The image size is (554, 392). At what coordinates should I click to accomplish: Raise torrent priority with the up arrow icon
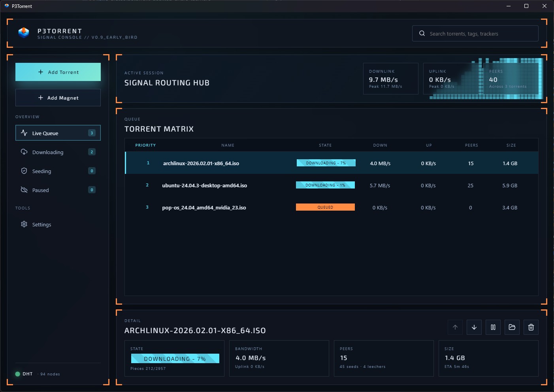(455, 327)
